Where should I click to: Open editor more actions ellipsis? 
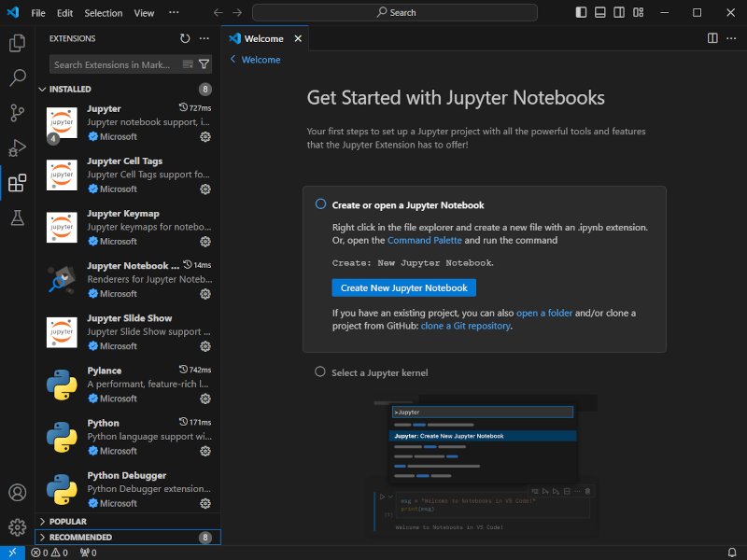(x=731, y=38)
